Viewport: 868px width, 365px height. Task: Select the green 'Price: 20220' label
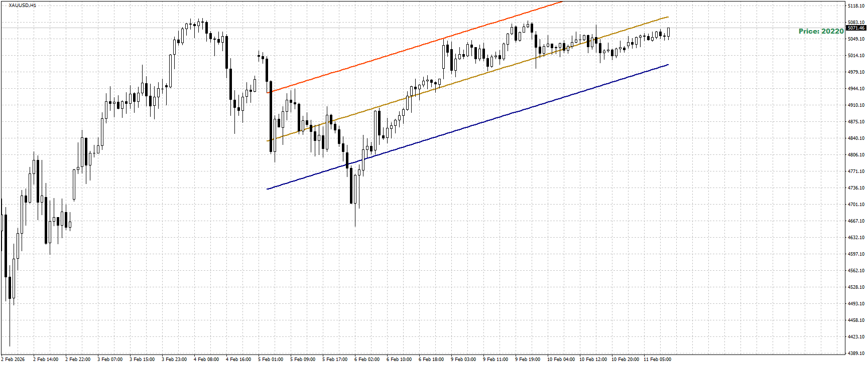821,31
